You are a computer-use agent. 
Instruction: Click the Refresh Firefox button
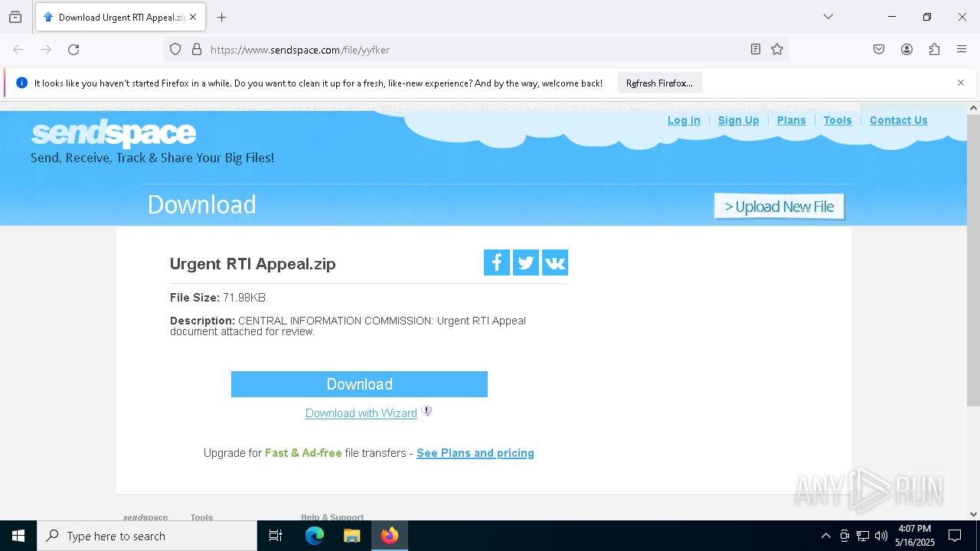coord(659,83)
